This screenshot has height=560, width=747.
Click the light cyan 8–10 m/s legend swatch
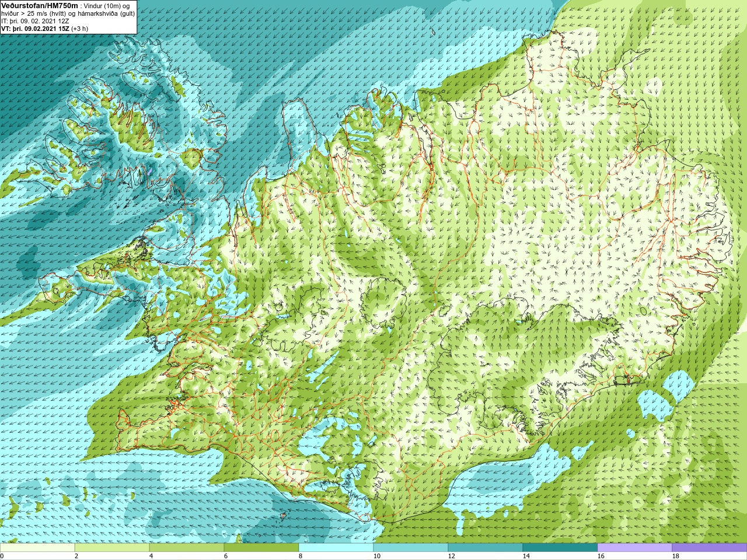[x=336, y=548]
